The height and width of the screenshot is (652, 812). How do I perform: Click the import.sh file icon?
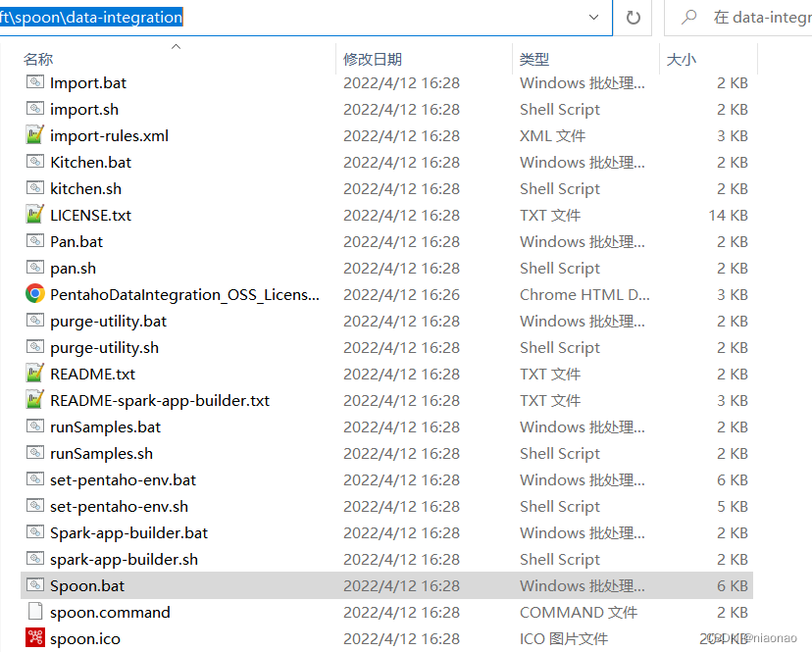tap(35, 109)
